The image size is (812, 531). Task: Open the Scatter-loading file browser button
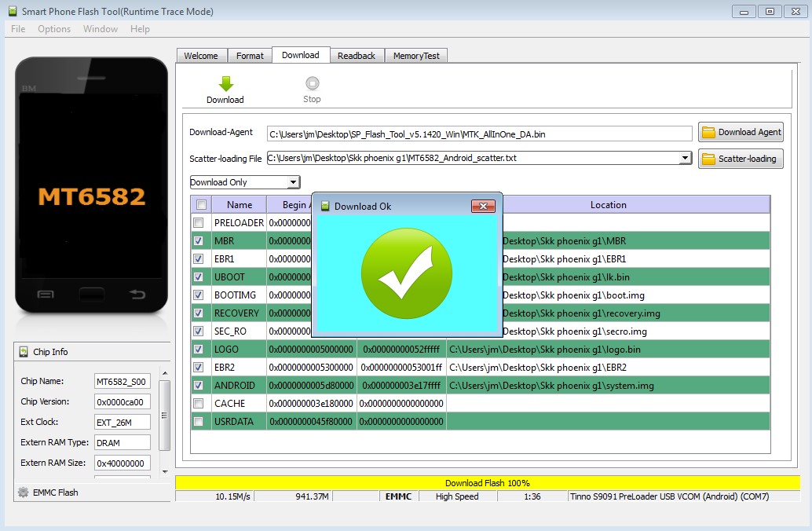coord(741,159)
